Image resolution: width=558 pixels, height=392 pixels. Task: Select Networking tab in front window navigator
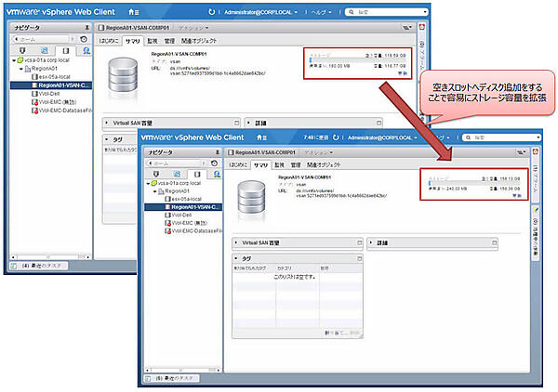click(x=217, y=174)
